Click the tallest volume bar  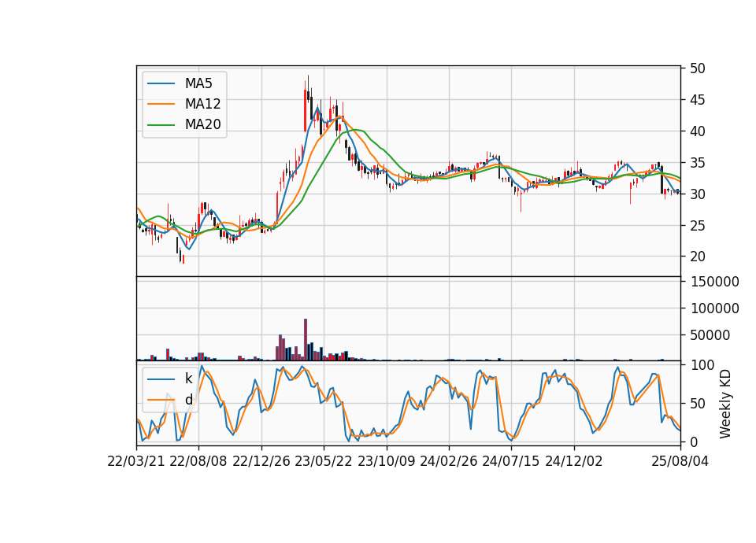pyautogui.click(x=306, y=340)
